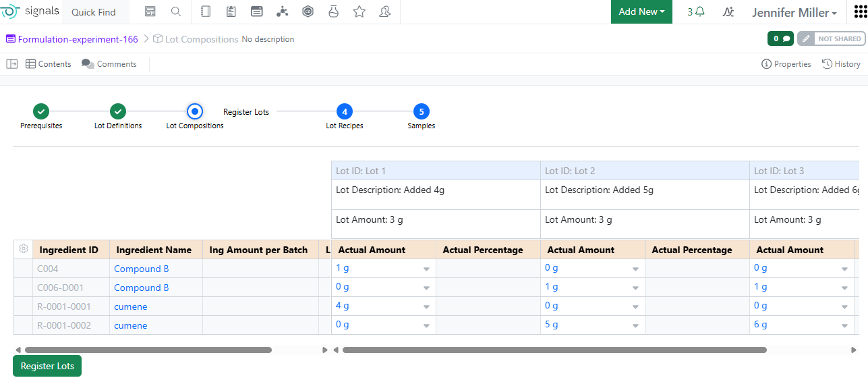
Task: Click cumene link in row R-0001-0001
Action: click(x=131, y=306)
